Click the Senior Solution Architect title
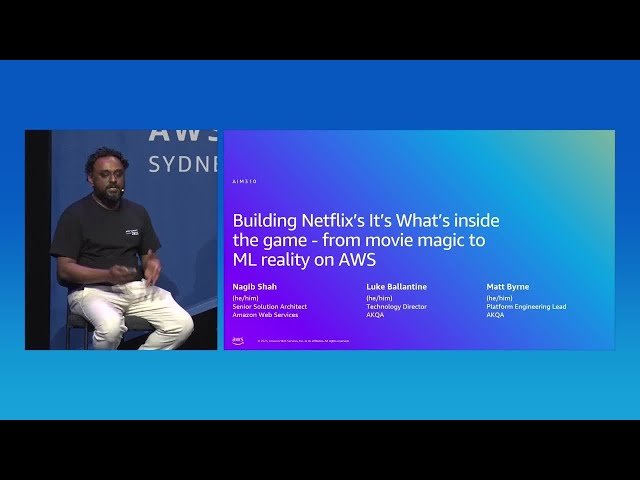This screenshot has width=640, height=480. pos(270,306)
